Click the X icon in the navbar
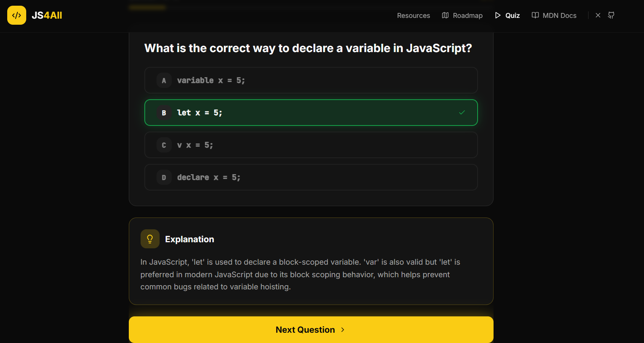The image size is (644, 343). pos(598,15)
